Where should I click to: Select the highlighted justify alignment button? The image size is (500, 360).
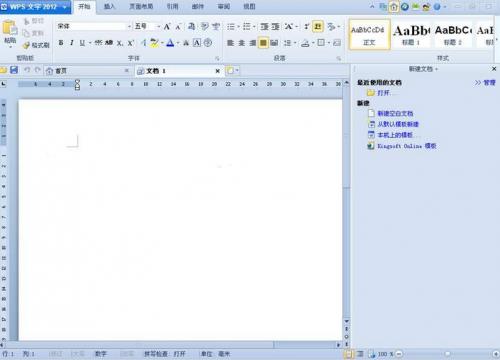pos(263,43)
